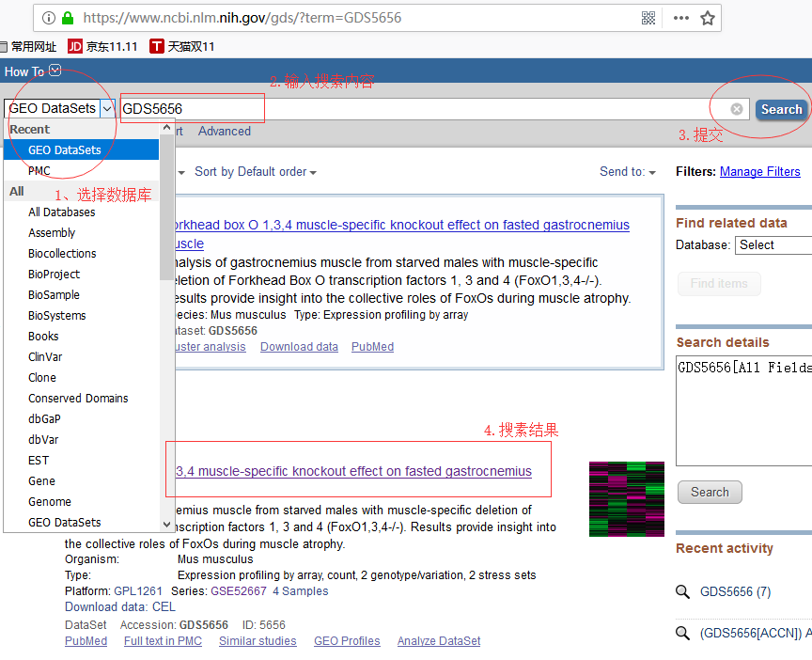
Task: Click the Download data link
Action: point(299,347)
